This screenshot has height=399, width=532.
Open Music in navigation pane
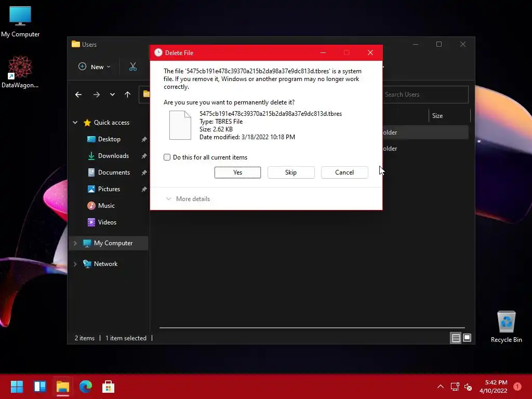click(106, 206)
